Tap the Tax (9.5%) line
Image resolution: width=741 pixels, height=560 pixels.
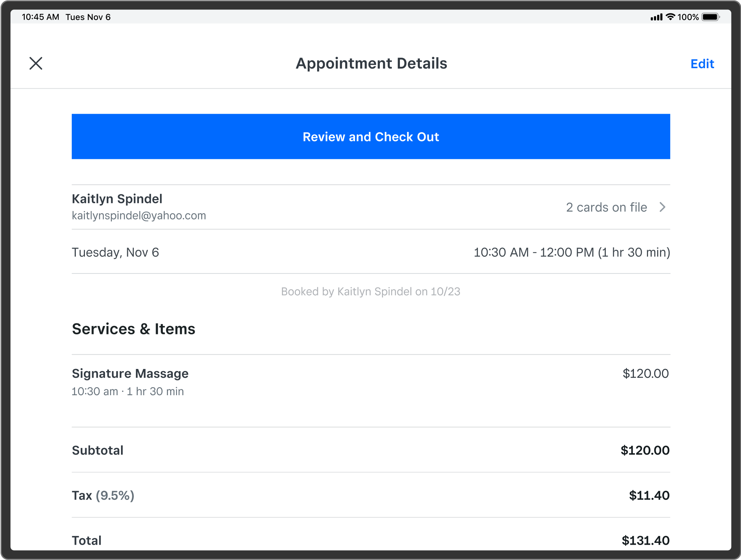coord(103,495)
